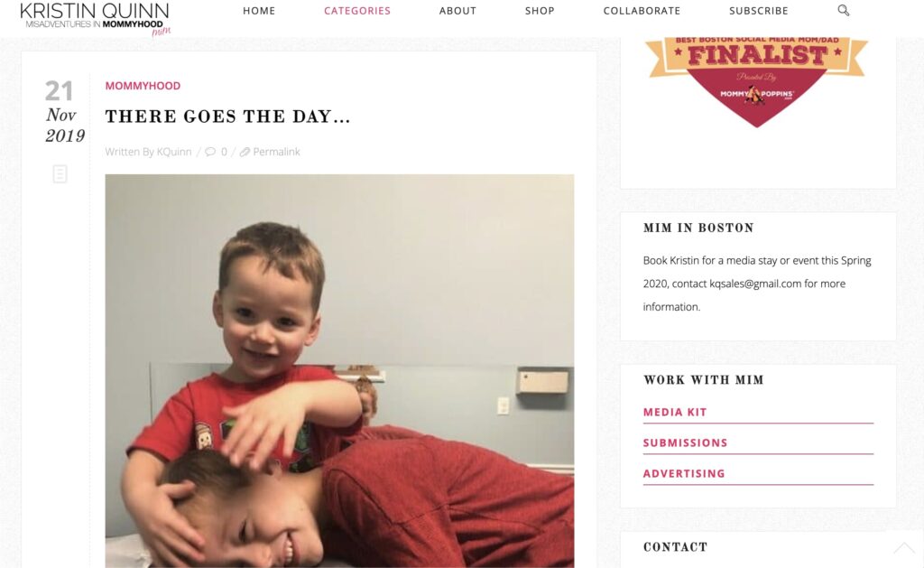Open the Advertising link
924x568 pixels.
click(x=684, y=473)
